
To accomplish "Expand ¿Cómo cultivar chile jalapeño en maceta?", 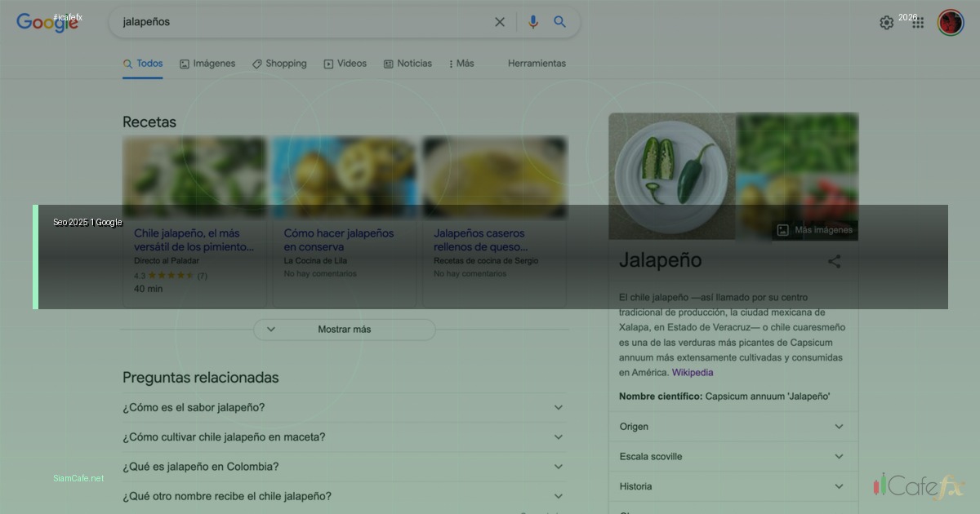I will pyautogui.click(x=344, y=437).
